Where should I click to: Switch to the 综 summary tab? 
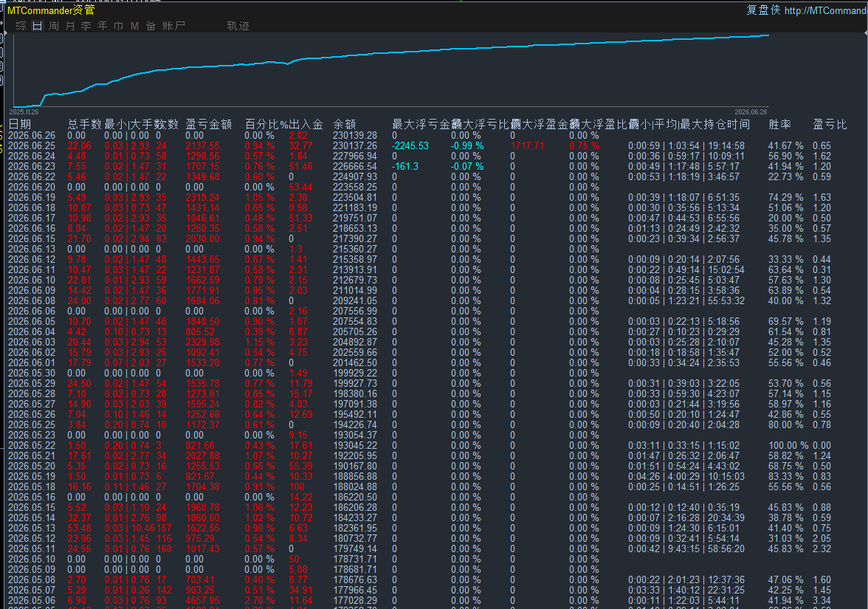[x=21, y=26]
